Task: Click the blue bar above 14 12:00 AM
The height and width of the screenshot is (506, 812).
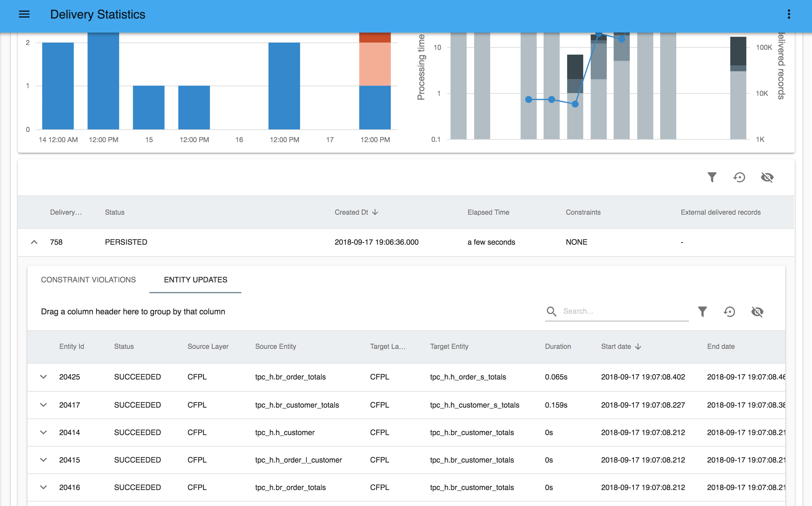Action: coord(58,86)
